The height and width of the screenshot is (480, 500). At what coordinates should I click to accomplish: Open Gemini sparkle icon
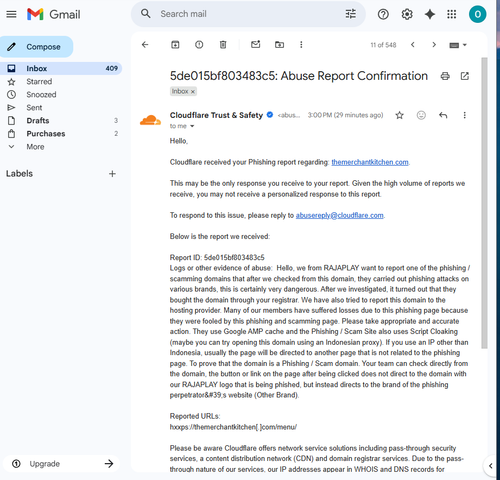(430, 14)
